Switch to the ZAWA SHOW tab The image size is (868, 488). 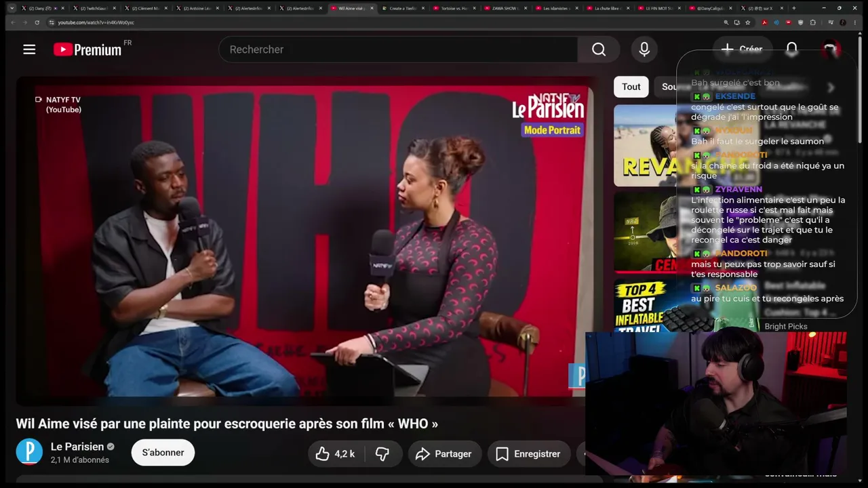click(506, 8)
